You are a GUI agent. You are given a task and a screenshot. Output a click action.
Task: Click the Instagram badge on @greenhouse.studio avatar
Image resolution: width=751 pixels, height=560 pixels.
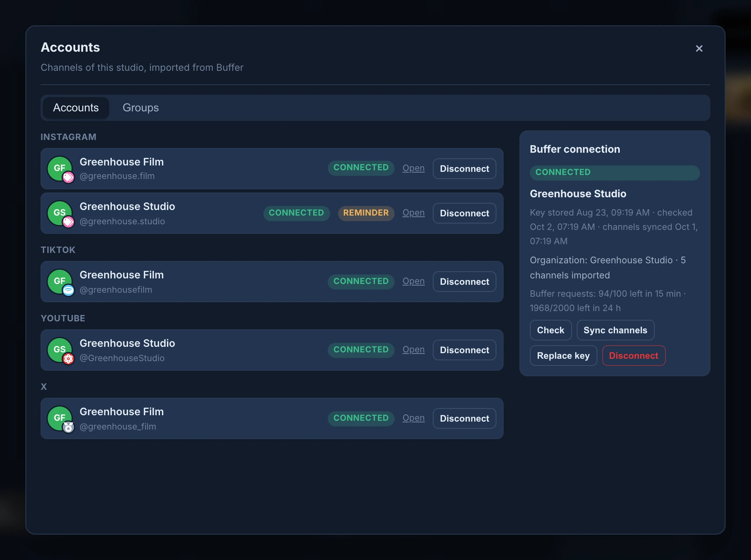coord(68,222)
